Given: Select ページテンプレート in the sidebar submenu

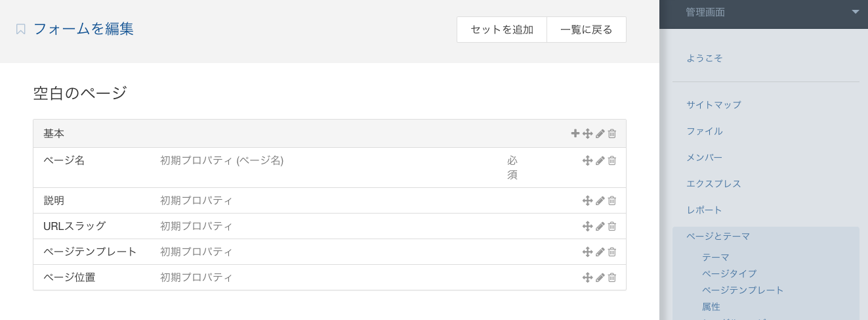Looking at the screenshot, I should tap(743, 290).
